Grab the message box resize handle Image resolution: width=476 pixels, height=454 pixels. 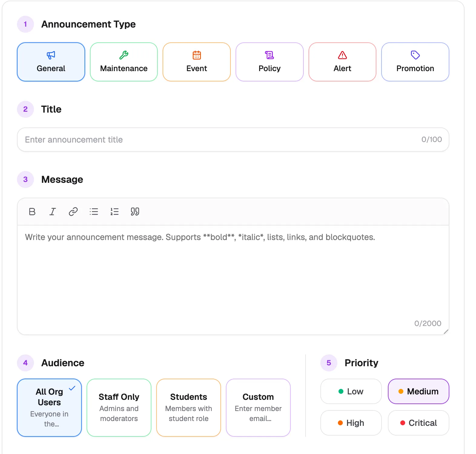(446, 332)
